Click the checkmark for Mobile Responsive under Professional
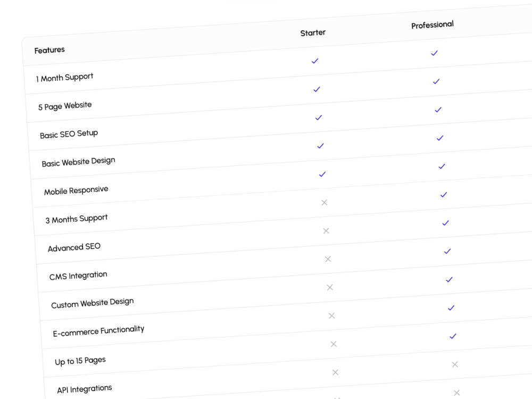This screenshot has width=532, height=399. click(x=442, y=166)
